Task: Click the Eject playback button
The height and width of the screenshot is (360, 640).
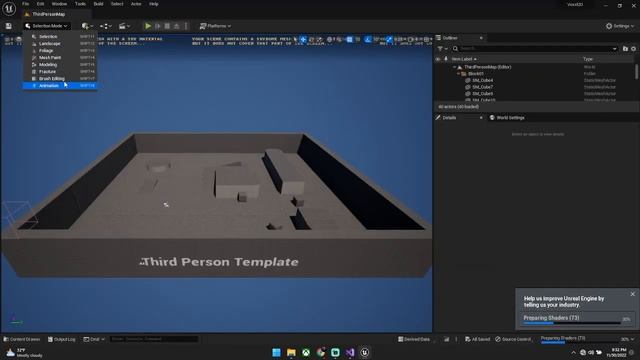Action: click(x=176, y=26)
